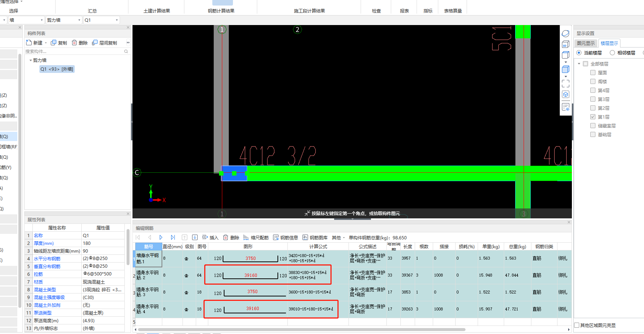Viewport: 644px width, 334px height.
Task: Switch to 3D view icon
Action: (566, 44)
